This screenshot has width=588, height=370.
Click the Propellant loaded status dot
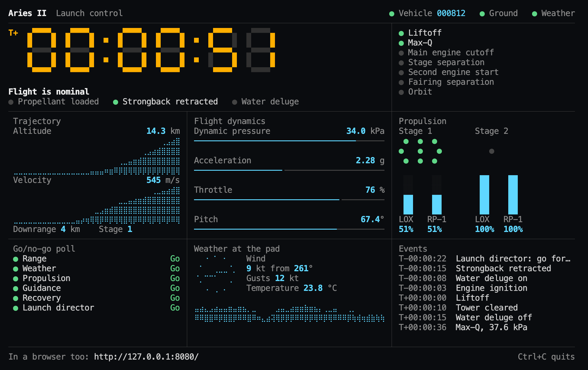(x=11, y=102)
